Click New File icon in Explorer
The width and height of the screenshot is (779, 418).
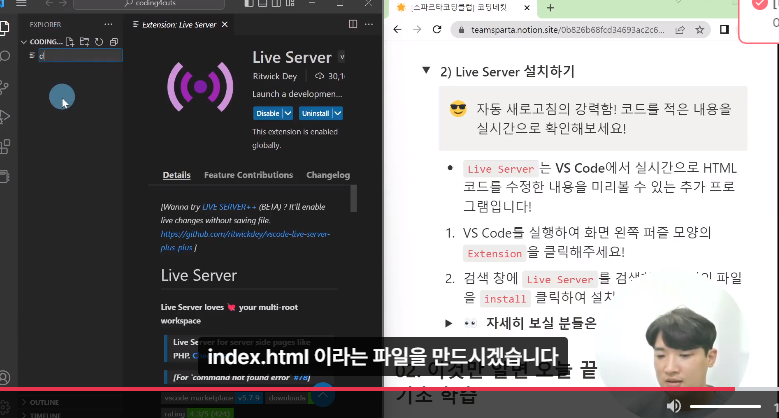pos(70,42)
